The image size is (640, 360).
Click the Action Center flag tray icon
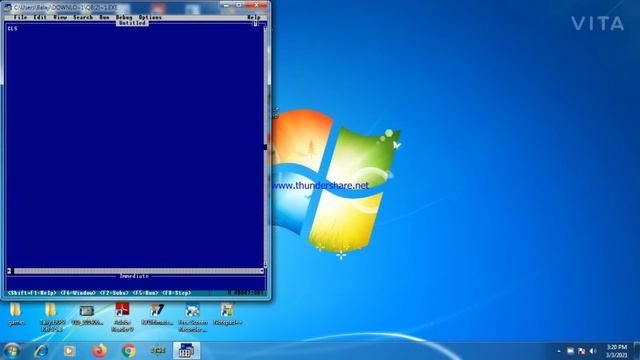point(570,351)
